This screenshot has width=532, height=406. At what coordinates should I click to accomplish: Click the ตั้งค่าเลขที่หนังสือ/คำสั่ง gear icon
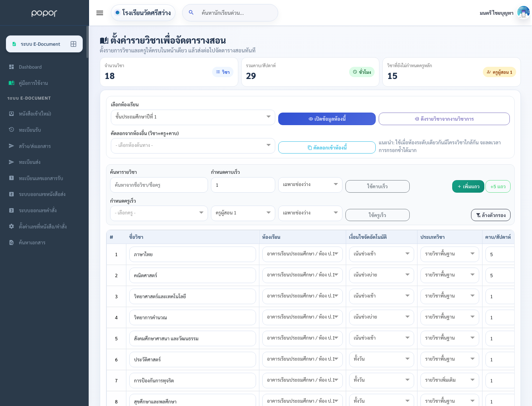pos(11,226)
